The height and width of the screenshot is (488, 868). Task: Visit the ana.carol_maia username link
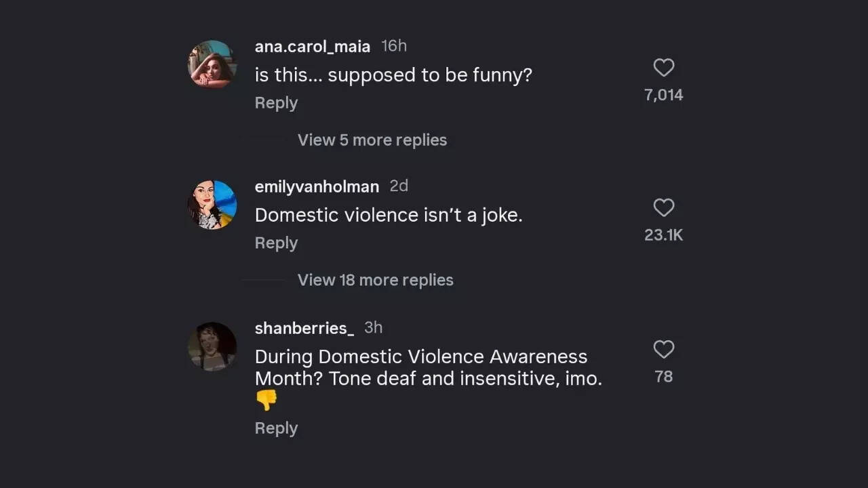pos(312,46)
